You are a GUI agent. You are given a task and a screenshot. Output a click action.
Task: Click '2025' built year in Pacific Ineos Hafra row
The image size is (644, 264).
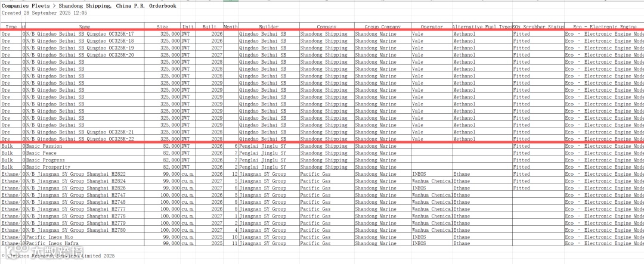click(x=209, y=243)
